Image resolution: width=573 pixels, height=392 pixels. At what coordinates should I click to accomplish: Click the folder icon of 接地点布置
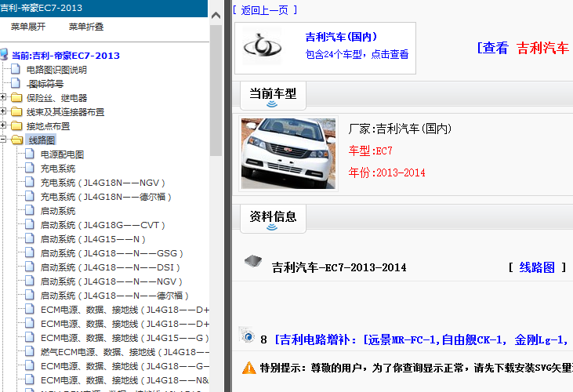(16, 125)
